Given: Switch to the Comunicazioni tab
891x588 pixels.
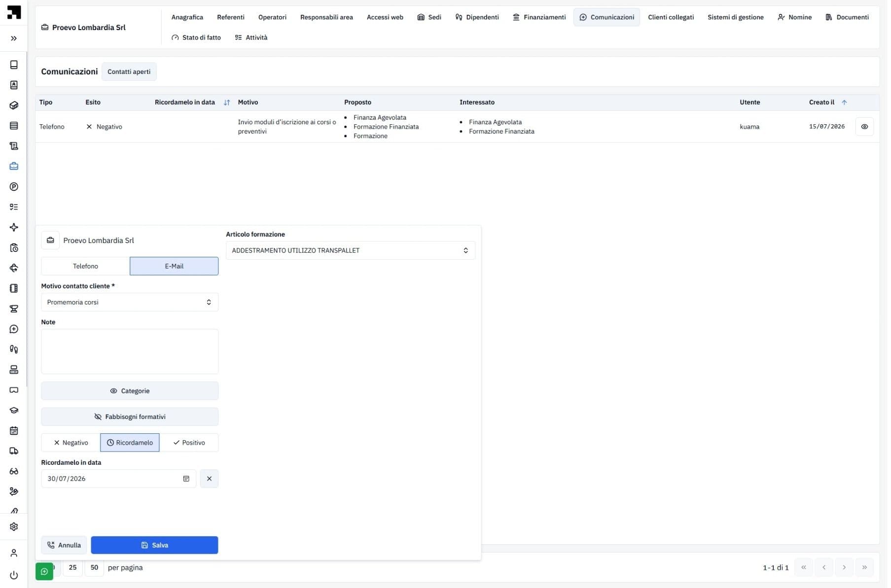Looking at the screenshot, I should coord(606,17).
